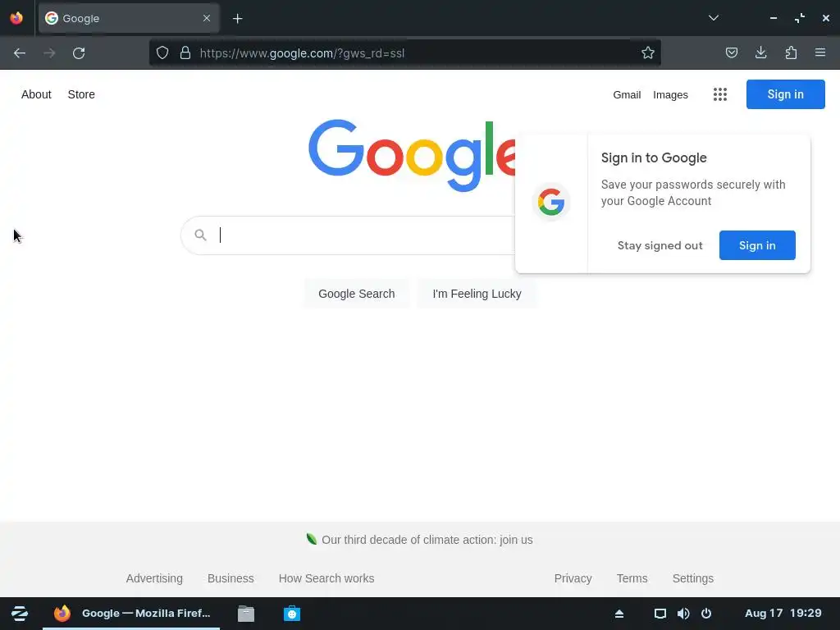Viewport: 840px width, 630px height.
Task: Click the leaf icon beside climate text
Action: click(x=311, y=538)
